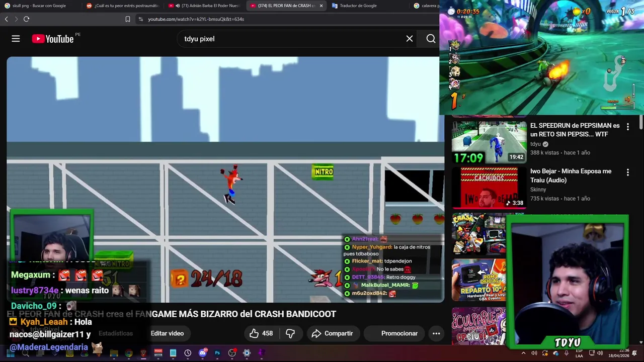Clear the search text with X
Viewport: 644px width, 362px height.
410,39
